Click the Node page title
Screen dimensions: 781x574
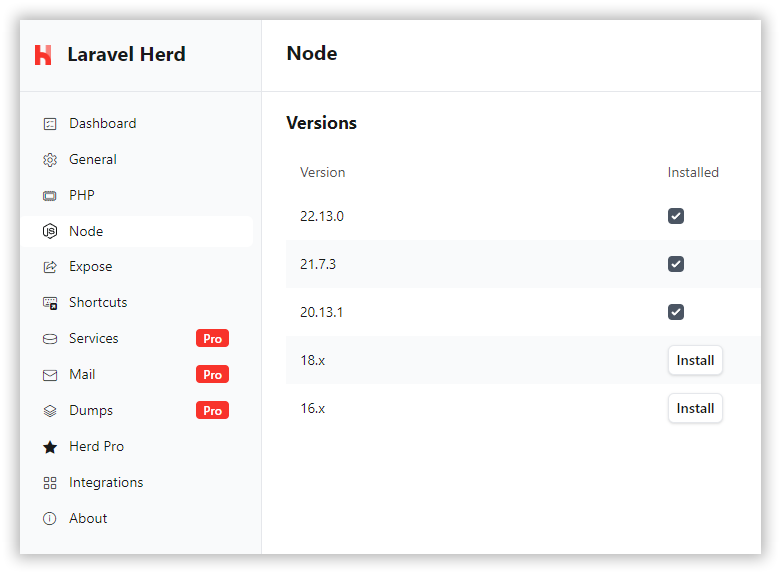point(312,53)
